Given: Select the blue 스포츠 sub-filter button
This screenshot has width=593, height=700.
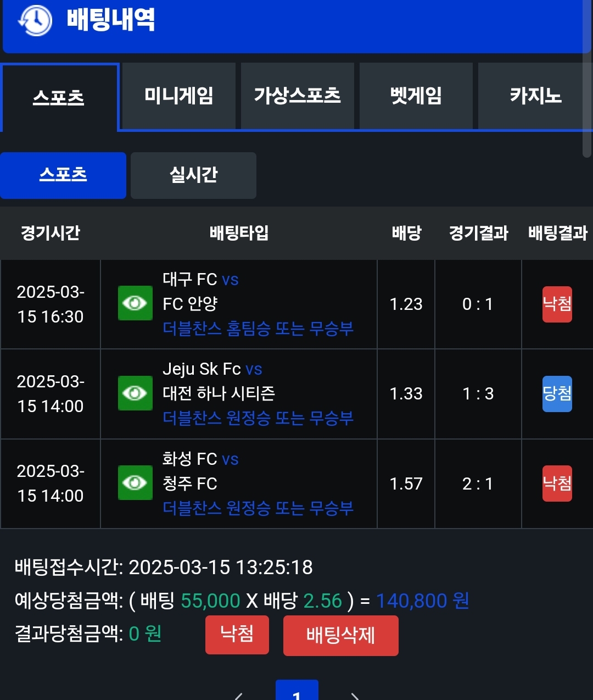Looking at the screenshot, I should coord(63,175).
